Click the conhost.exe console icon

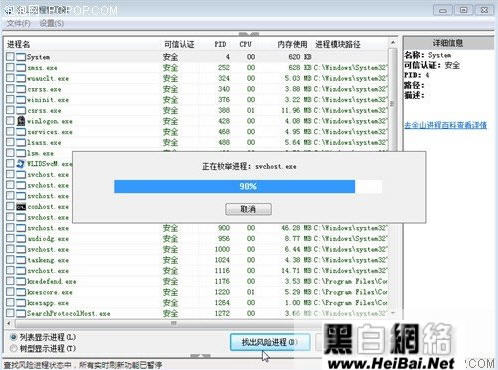[21, 207]
